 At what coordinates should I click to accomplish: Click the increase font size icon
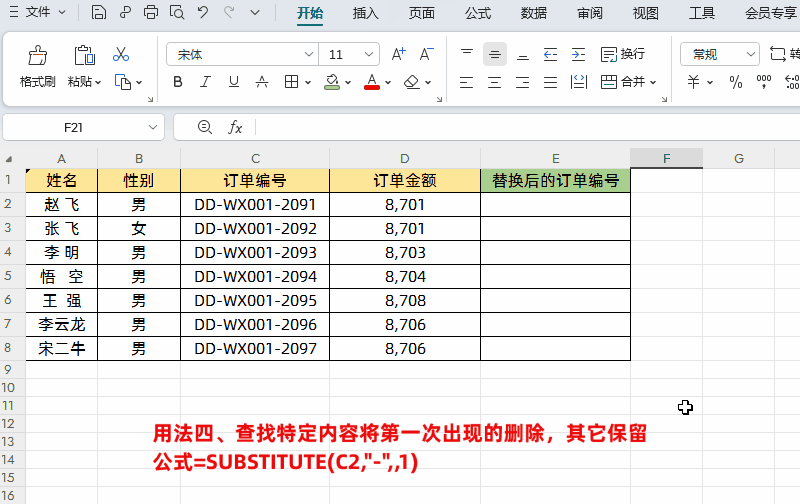pyautogui.click(x=398, y=54)
